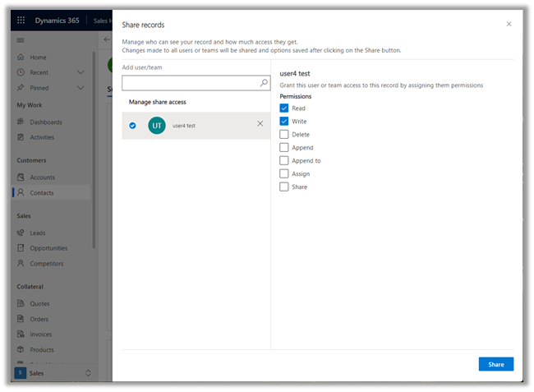
Task: Select Contacts in the navigation menu
Action: point(41,193)
